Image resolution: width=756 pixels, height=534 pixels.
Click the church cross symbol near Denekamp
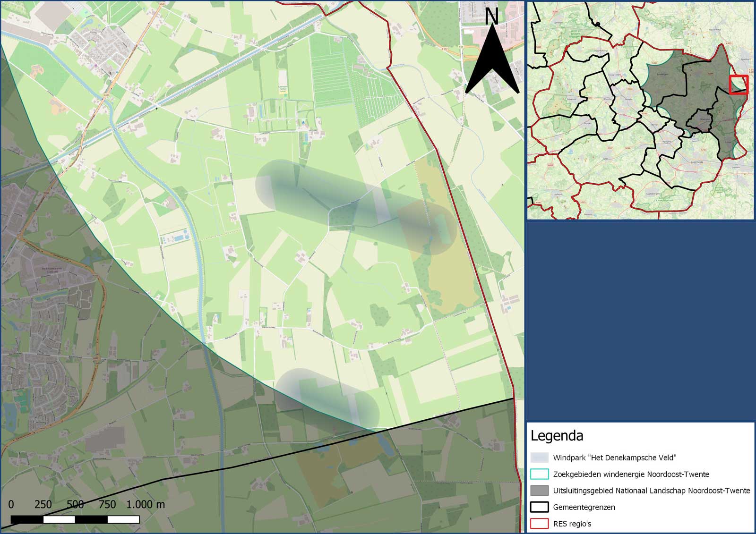[x=110, y=73]
